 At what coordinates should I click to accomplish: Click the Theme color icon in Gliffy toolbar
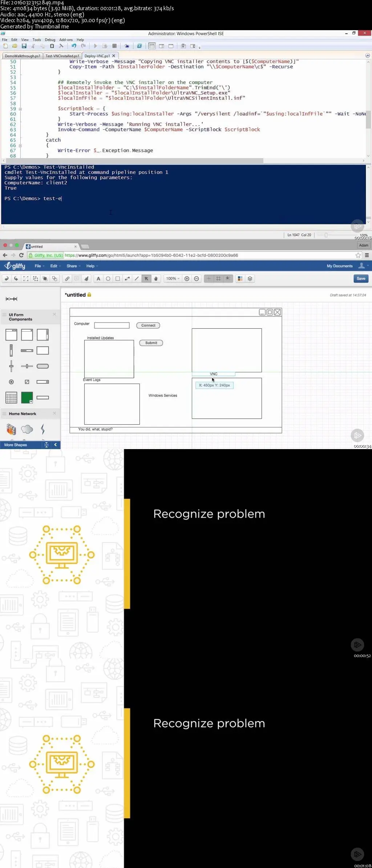[240, 279]
